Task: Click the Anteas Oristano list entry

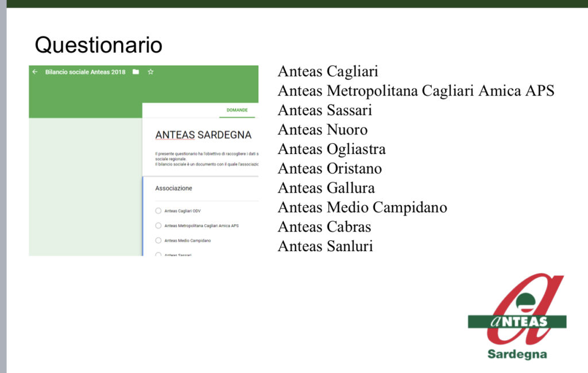Action: (330, 168)
